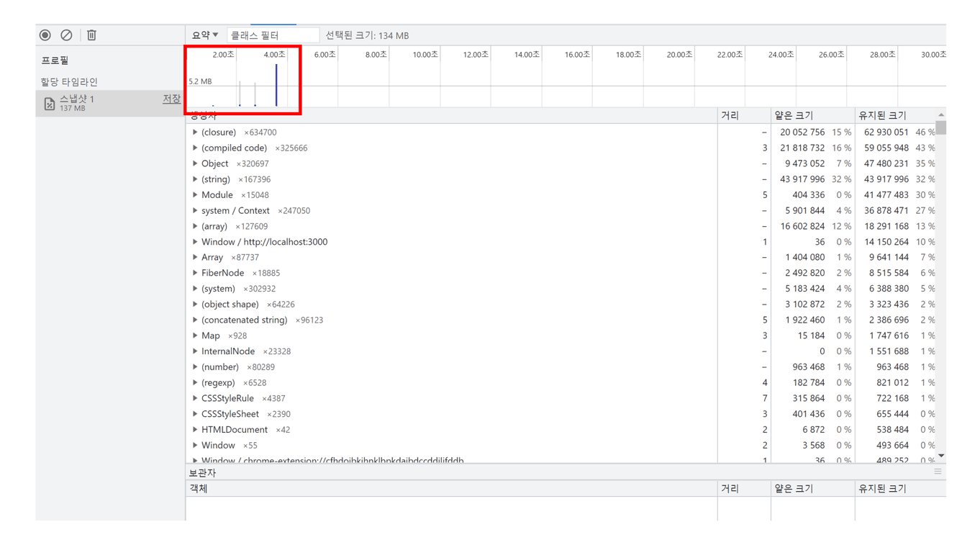This screenshot has width=980, height=553.
Task: Click the 6.00초 timeline mark
Action: point(325,55)
